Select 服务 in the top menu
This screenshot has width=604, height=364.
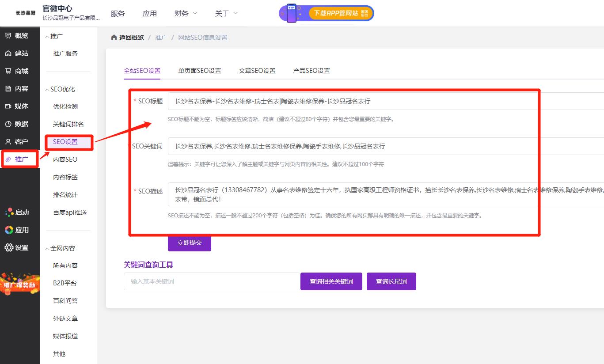click(118, 13)
